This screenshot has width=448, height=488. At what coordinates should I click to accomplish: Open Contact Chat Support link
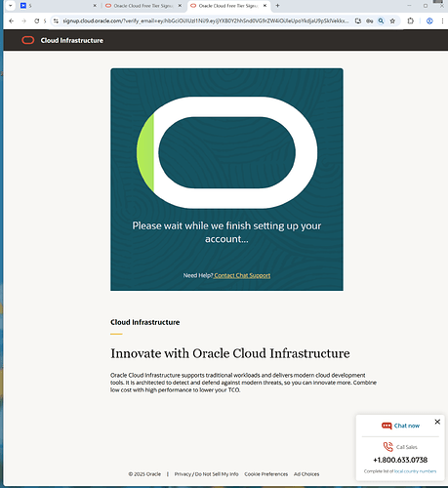(242, 275)
